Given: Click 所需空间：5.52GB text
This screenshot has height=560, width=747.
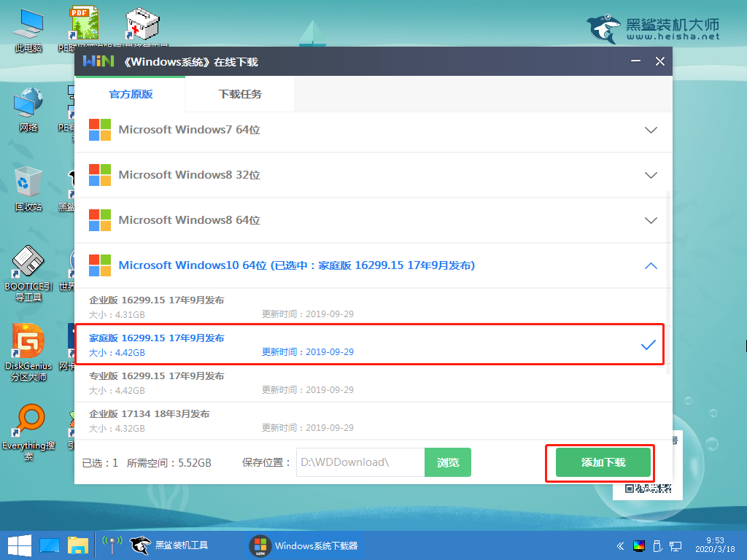Looking at the screenshot, I should (x=169, y=463).
